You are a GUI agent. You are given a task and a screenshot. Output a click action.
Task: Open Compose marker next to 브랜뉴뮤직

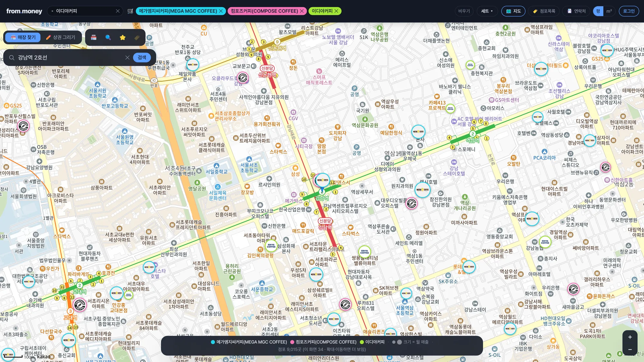click(606, 167)
